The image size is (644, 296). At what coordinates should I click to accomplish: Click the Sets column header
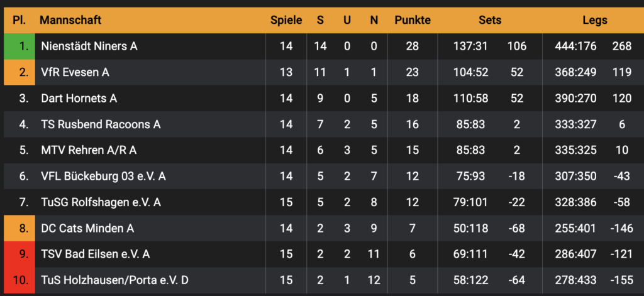[490, 20]
